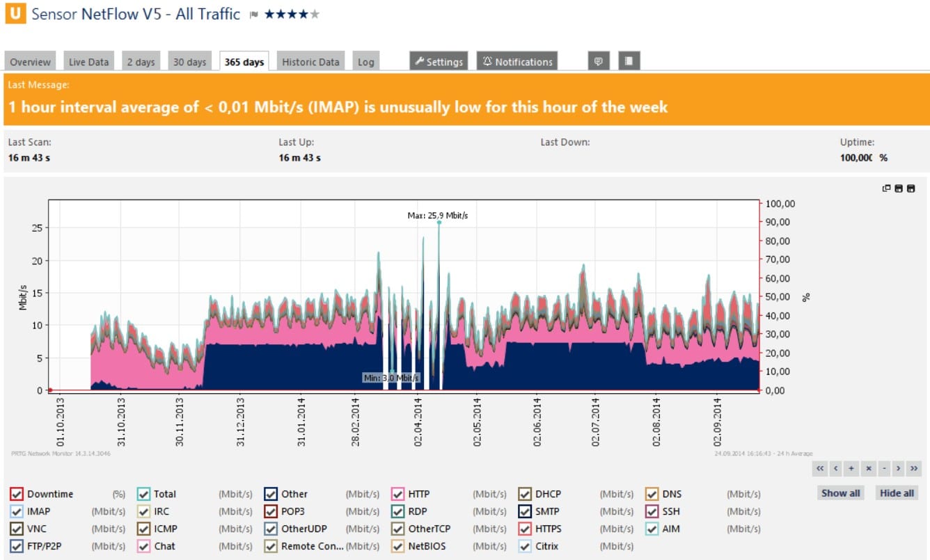Select the 365 days tab
This screenshot has height=560, width=930.
tap(244, 61)
